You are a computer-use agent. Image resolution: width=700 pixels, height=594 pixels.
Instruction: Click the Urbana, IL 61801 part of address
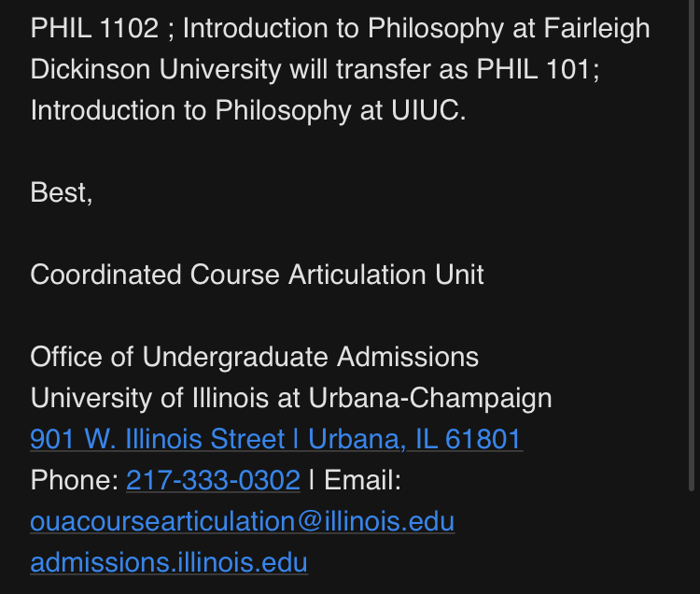[x=414, y=439]
